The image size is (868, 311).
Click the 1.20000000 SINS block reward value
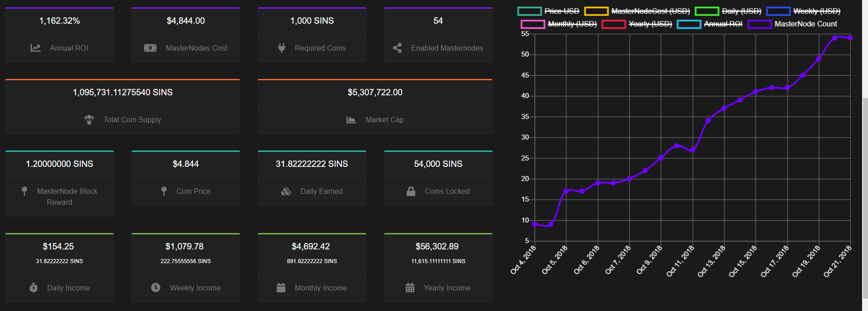(60, 164)
